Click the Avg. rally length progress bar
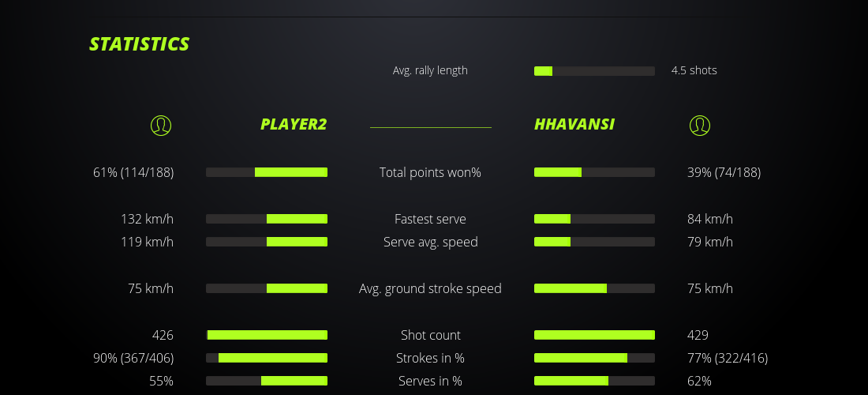Screen dimensions: 868x395 coord(594,71)
